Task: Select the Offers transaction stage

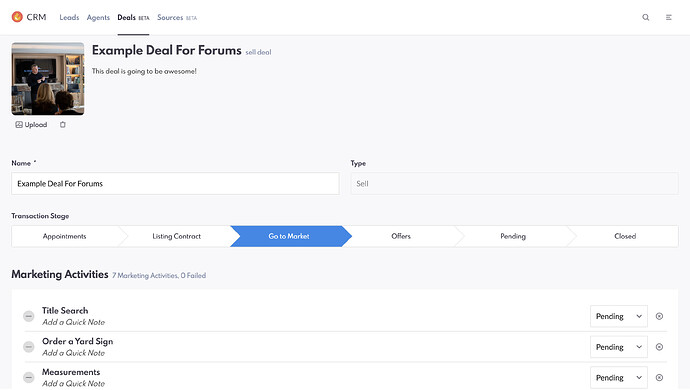Action: click(x=401, y=236)
